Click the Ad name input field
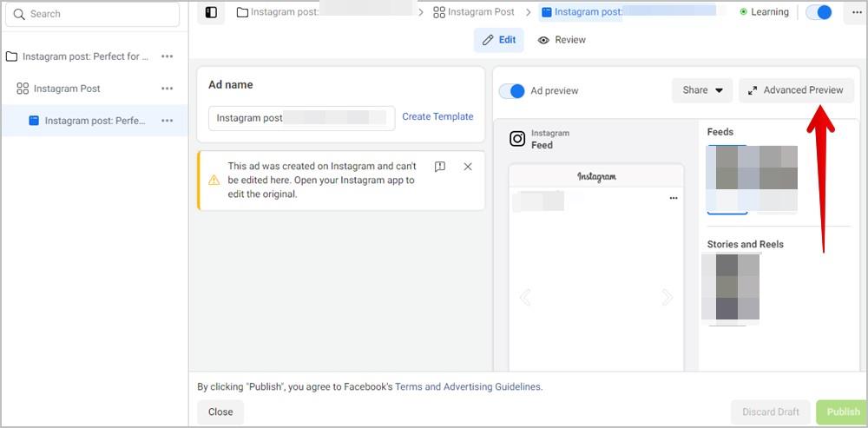This screenshot has height=428, width=868. (x=302, y=118)
